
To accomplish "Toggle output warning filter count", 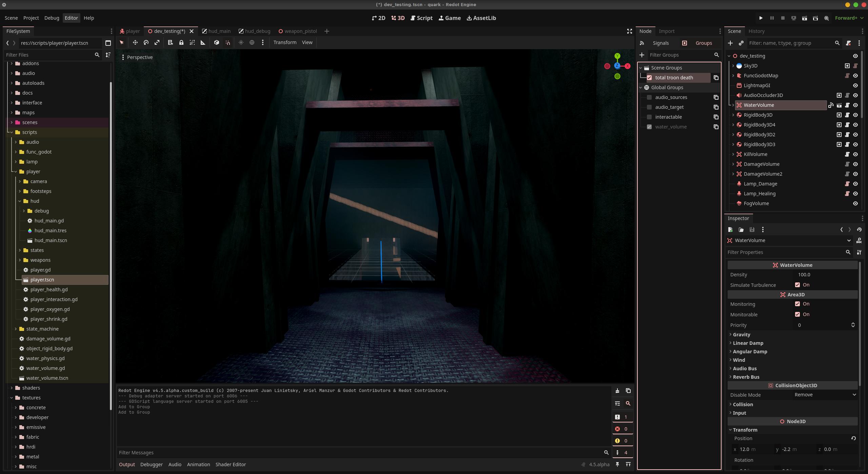I will pos(623,441).
